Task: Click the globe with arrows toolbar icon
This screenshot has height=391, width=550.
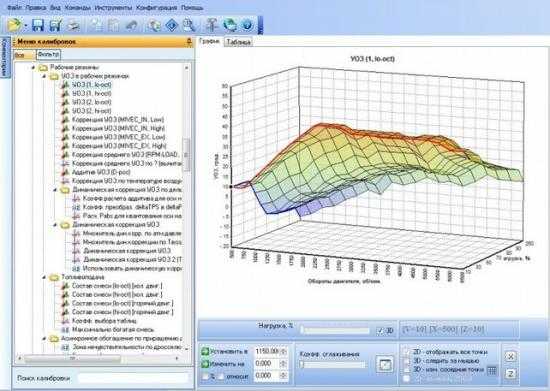Action: 230,25
